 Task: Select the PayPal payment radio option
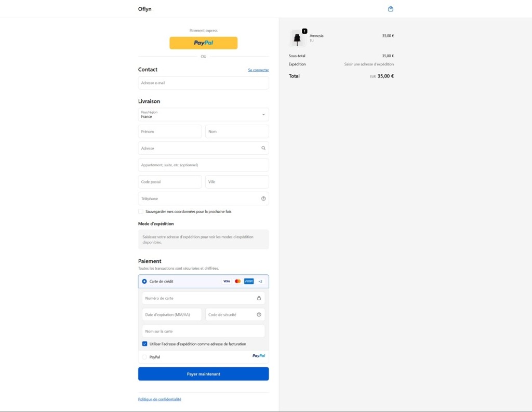145,357
